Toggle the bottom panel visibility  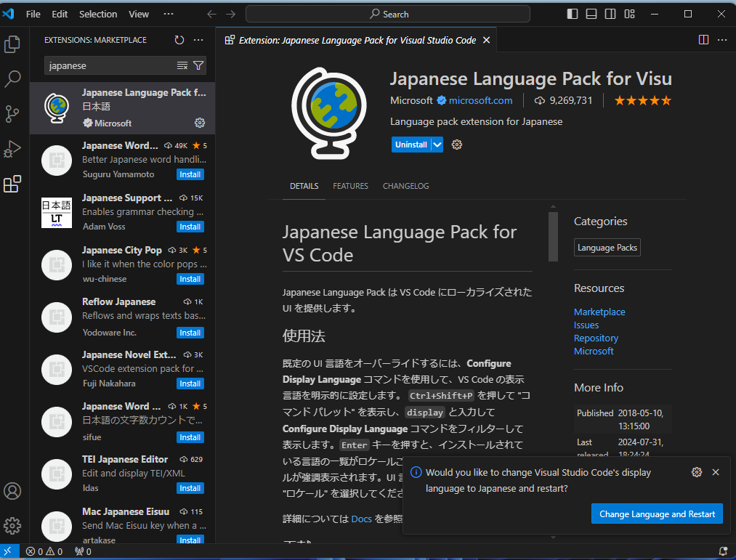(x=591, y=13)
